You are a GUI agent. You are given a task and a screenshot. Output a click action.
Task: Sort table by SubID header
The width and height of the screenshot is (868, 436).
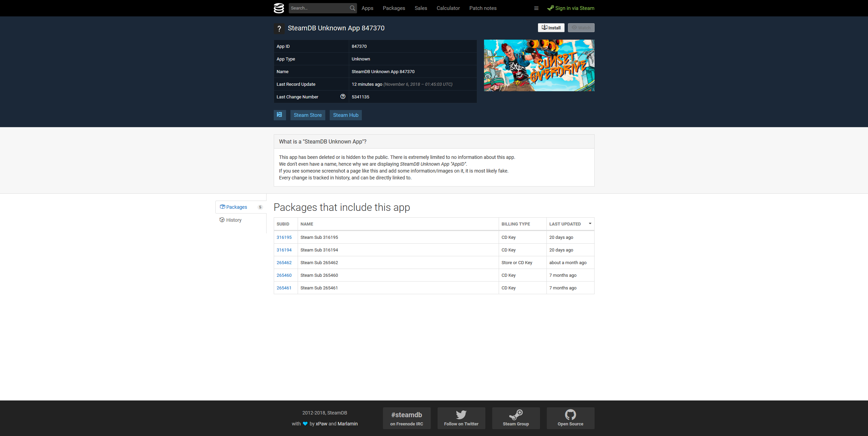tap(283, 224)
